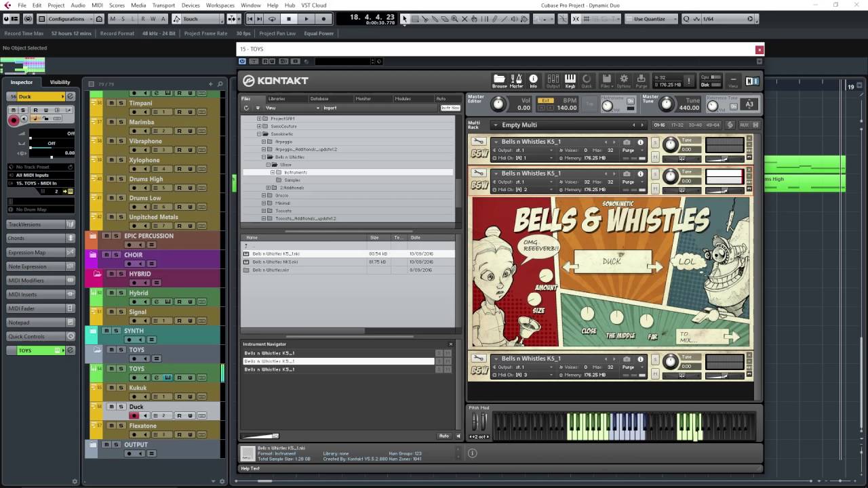The height and width of the screenshot is (488, 868).
Task: Expand the Grosso folder in tree
Action: 264,195
